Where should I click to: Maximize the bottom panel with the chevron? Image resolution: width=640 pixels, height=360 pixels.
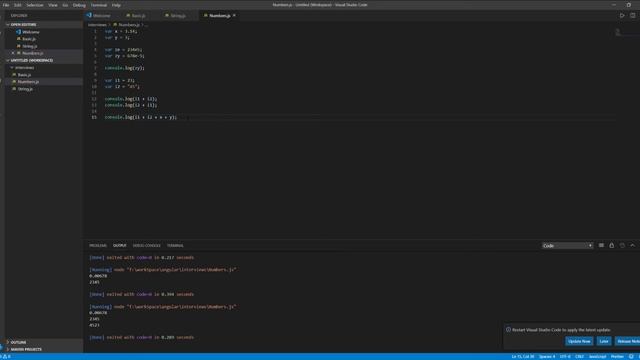click(632, 245)
